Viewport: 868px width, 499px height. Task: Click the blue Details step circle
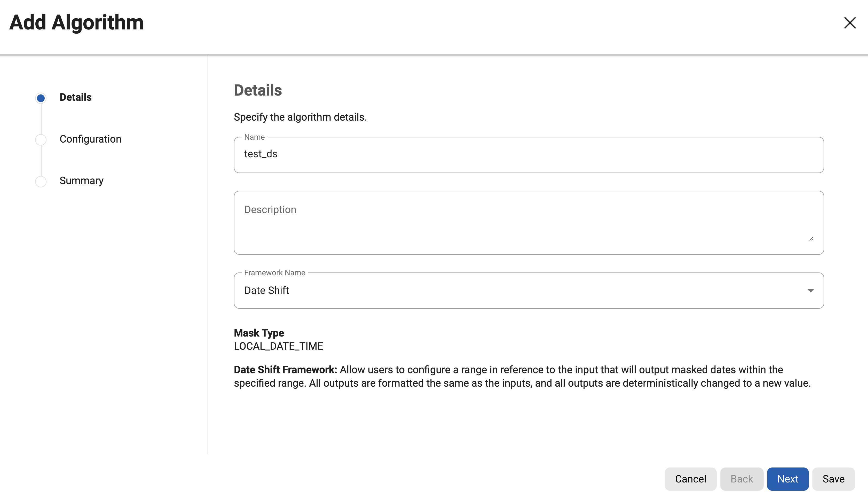(x=41, y=98)
